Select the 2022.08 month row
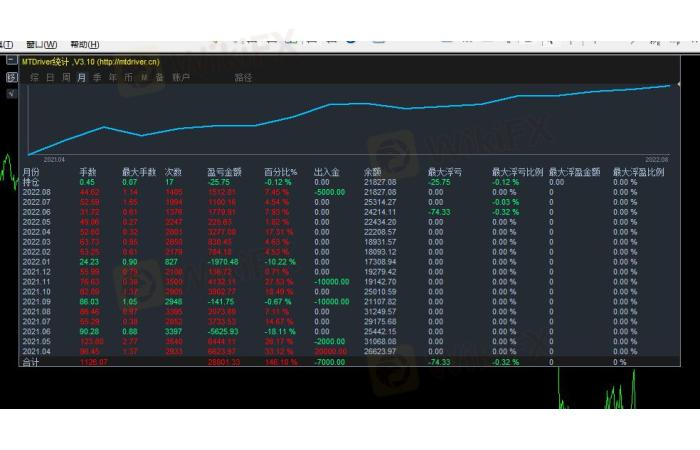 pyautogui.click(x=37, y=192)
